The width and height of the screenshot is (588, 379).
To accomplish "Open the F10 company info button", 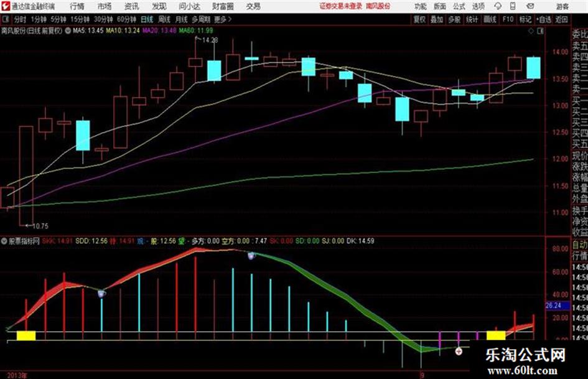I will pos(508,19).
